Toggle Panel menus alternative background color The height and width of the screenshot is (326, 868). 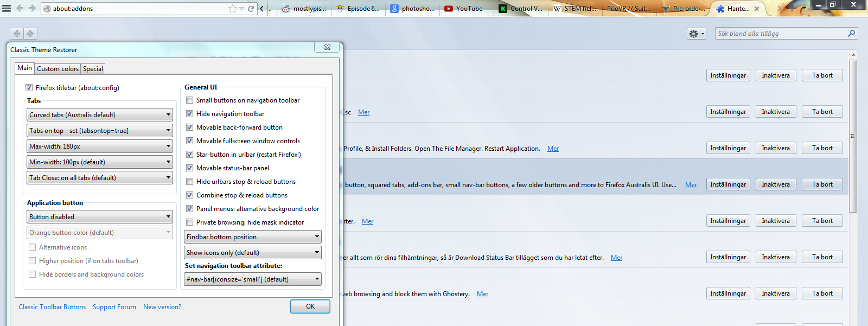click(x=189, y=209)
